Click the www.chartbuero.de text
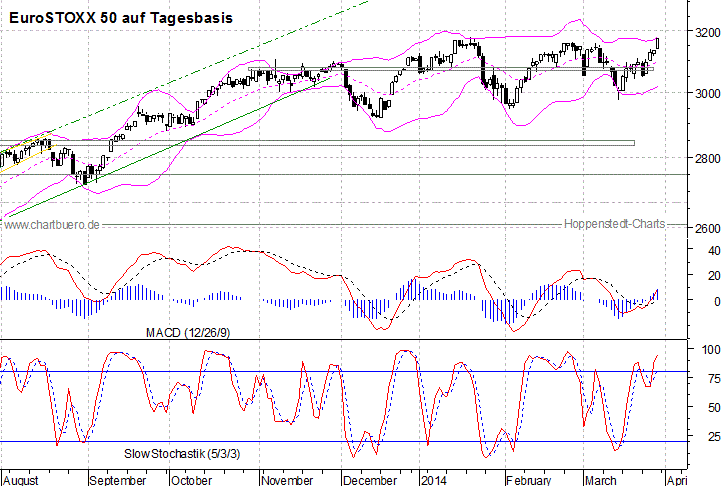 point(52,225)
